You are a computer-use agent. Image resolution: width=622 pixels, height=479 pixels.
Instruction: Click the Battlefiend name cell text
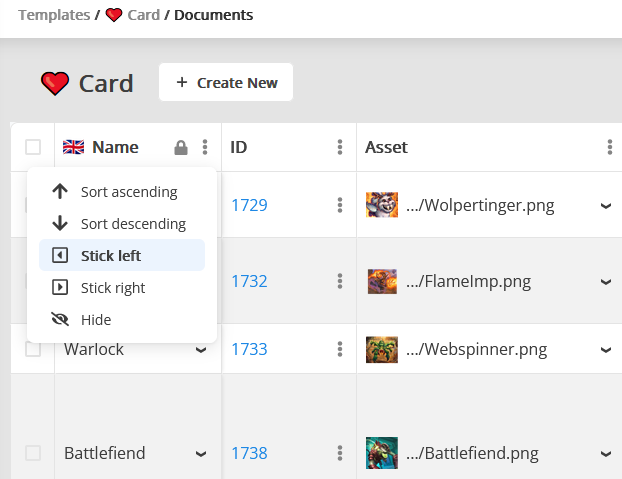tap(105, 453)
